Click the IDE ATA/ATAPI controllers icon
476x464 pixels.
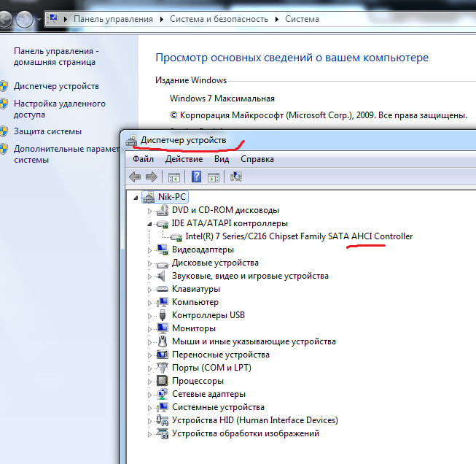coord(163,224)
